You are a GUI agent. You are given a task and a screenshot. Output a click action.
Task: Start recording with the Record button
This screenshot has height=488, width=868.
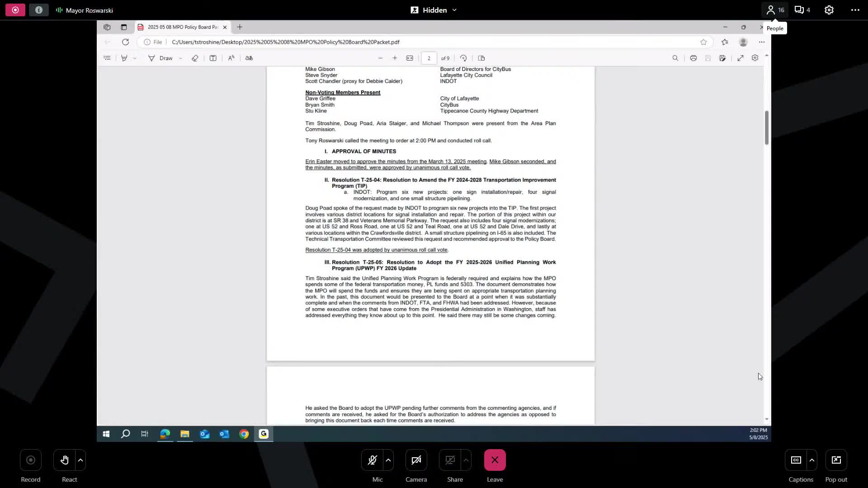[31, 460]
